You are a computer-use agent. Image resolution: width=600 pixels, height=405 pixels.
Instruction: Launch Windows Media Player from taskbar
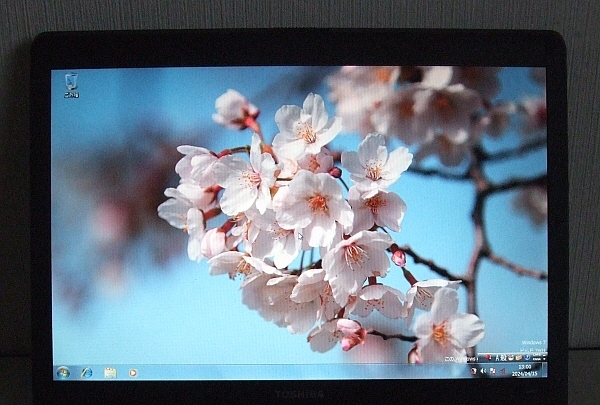pyautogui.click(x=133, y=372)
